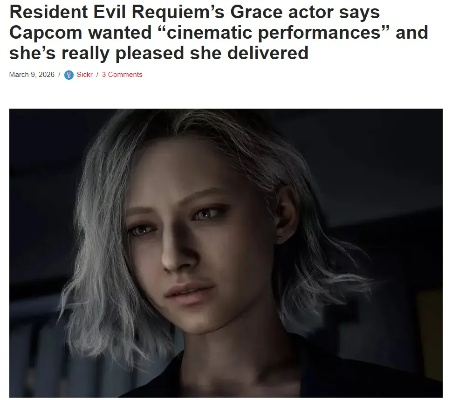Open the Sickr author link
The height and width of the screenshot is (400, 459).
coord(84,74)
